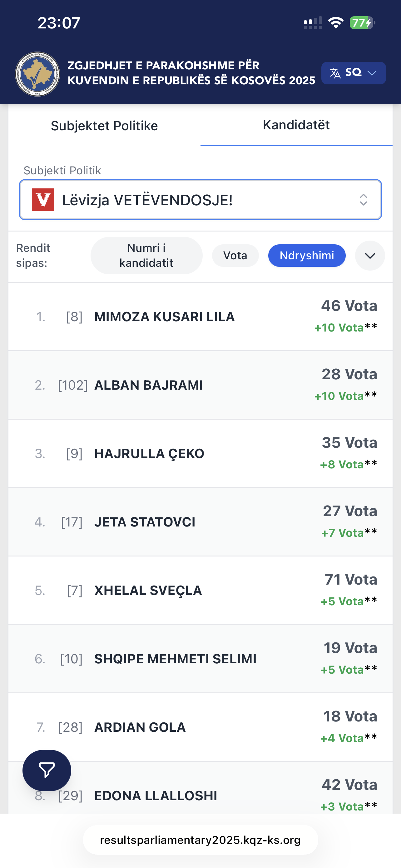This screenshot has width=401, height=868.
Task: Tap the Wi-Fi status icon
Action: (335, 23)
